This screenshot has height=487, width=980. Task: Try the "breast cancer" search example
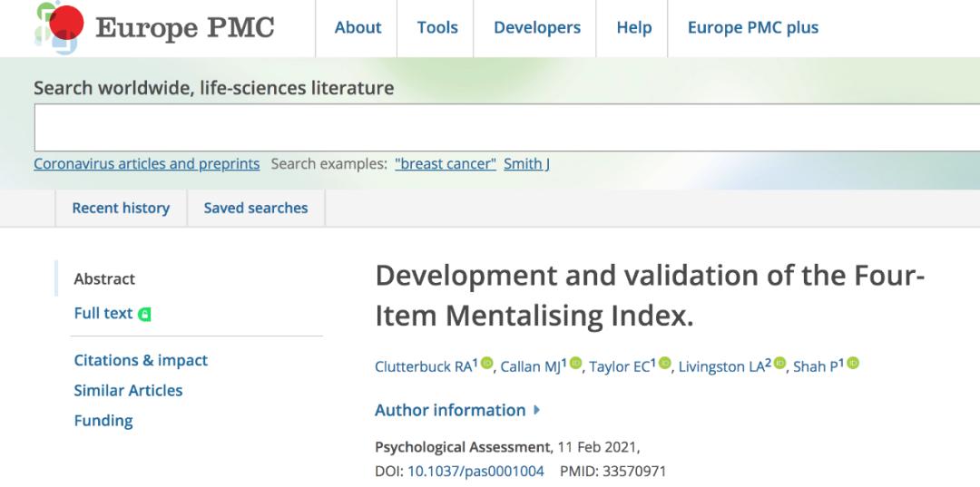[446, 164]
